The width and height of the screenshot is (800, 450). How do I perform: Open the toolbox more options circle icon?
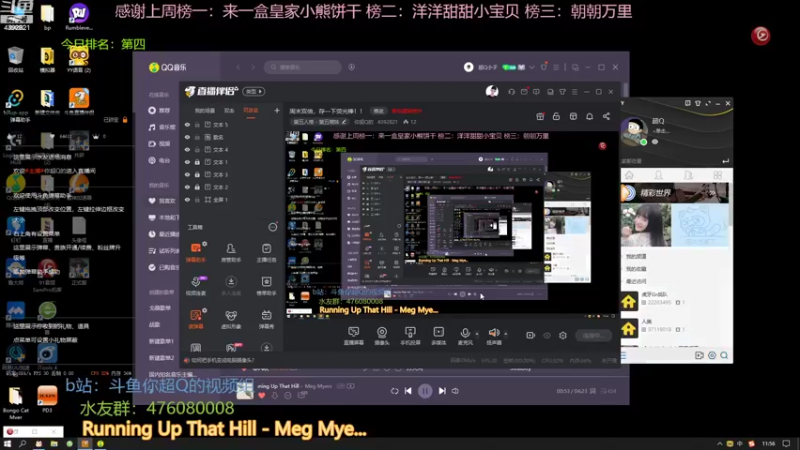tap(273, 227)
